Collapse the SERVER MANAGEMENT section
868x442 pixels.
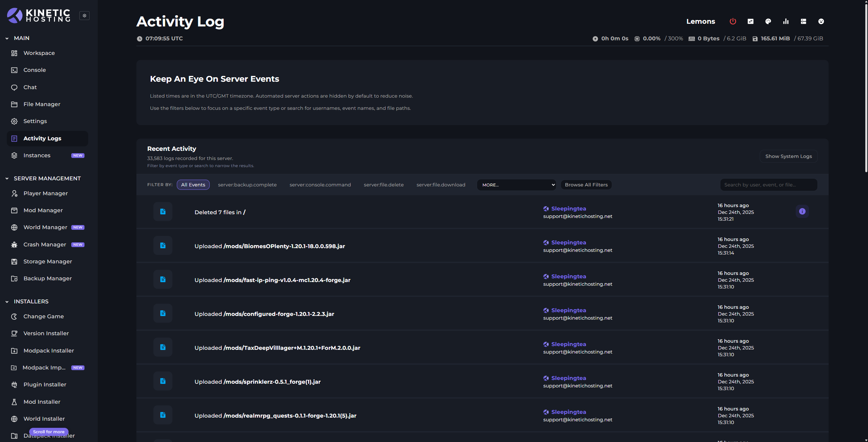(7, 178)
